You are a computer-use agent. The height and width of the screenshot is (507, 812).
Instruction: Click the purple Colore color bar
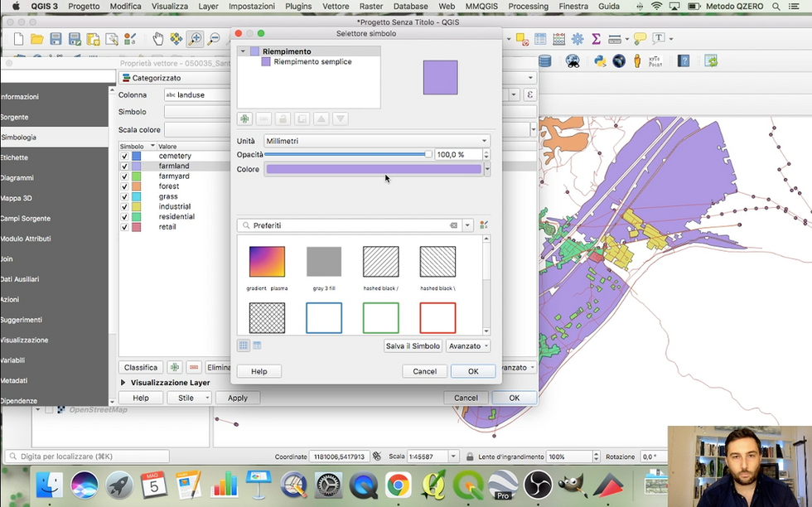(373, 169)
